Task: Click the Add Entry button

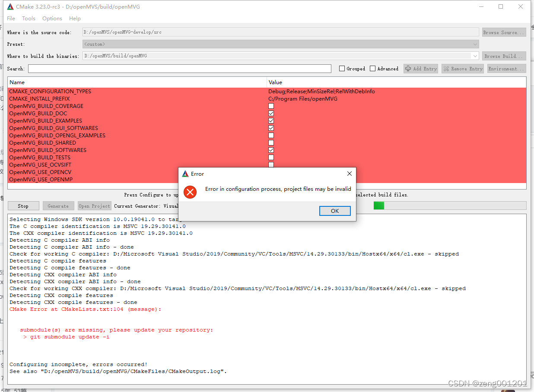Action: click(x=421, y=69)
